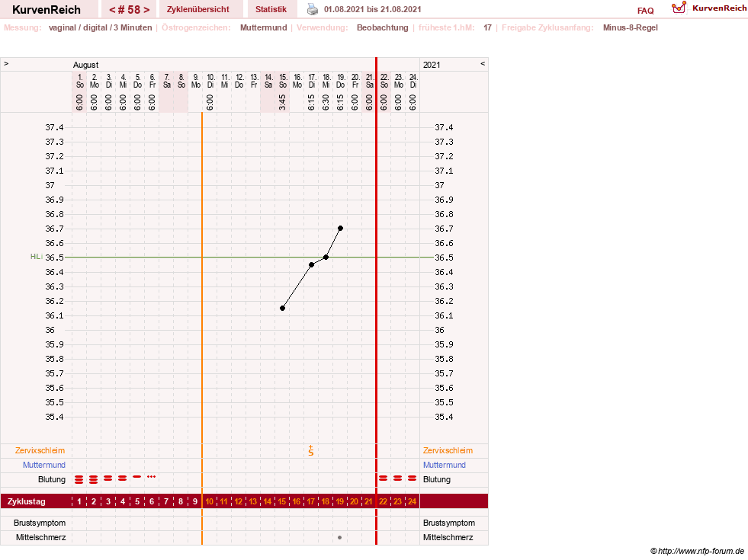Click the right 'Brustsymptom' row label
Viewport: 748px width, 560px height.
[449, 523]
